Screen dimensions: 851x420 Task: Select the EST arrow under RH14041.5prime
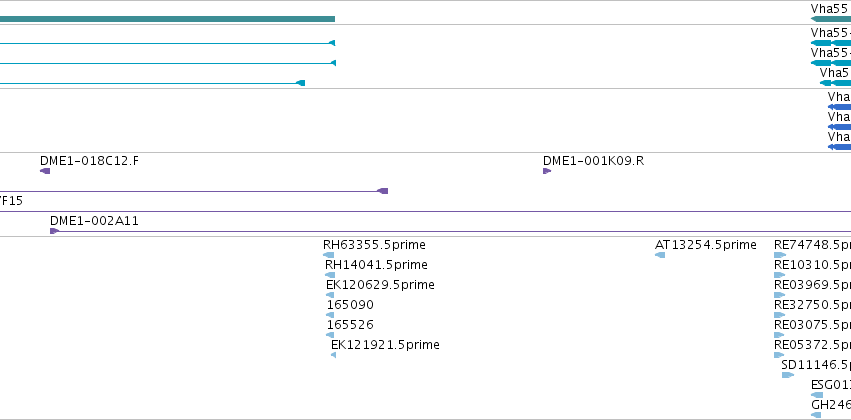330,275
